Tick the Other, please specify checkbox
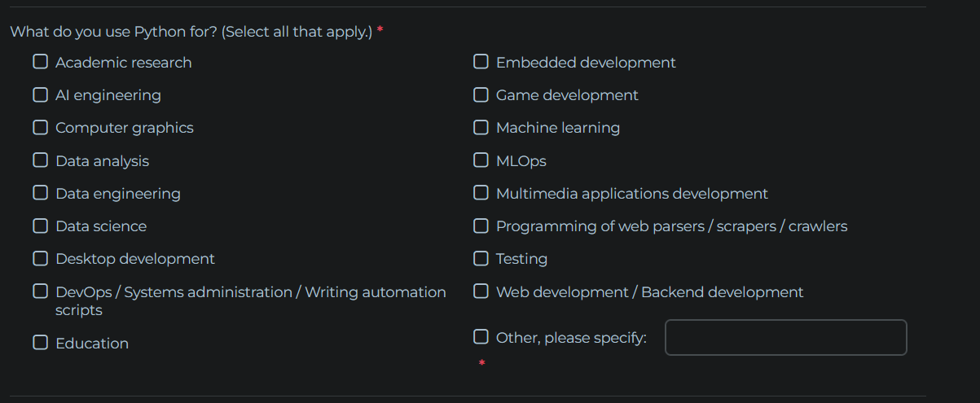 (481, 337)
